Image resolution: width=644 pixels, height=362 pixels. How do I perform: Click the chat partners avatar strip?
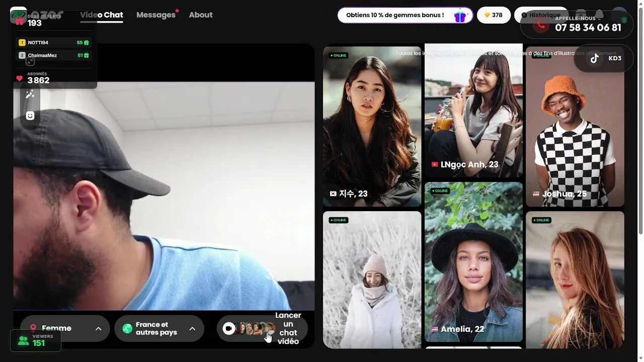click(256, 328)
